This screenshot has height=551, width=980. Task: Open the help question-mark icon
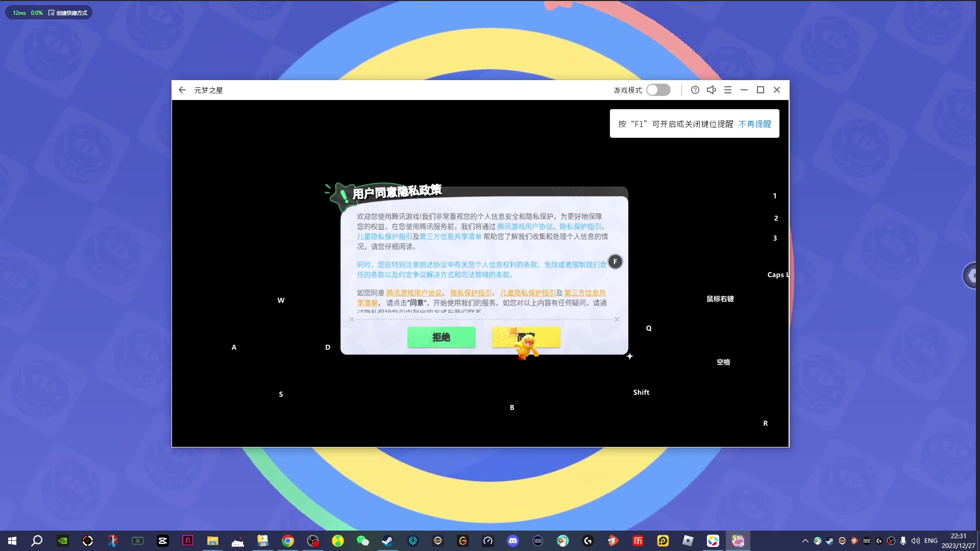point(695,90)
